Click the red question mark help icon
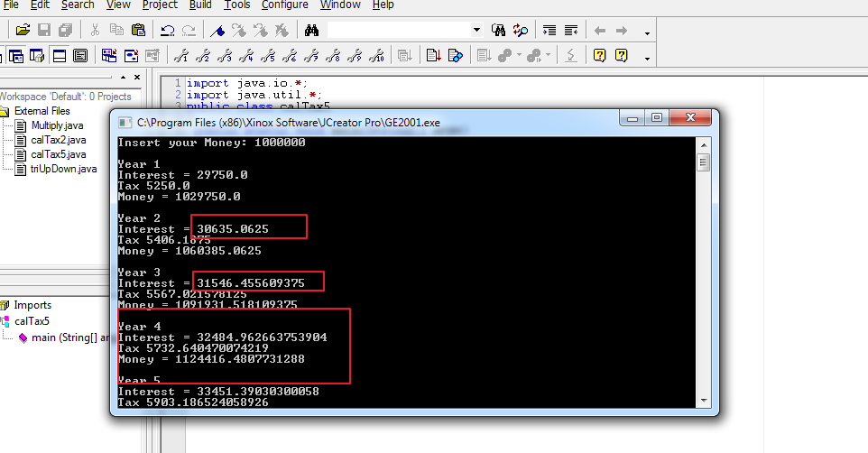868x453 pixels. tap(599, 55)
